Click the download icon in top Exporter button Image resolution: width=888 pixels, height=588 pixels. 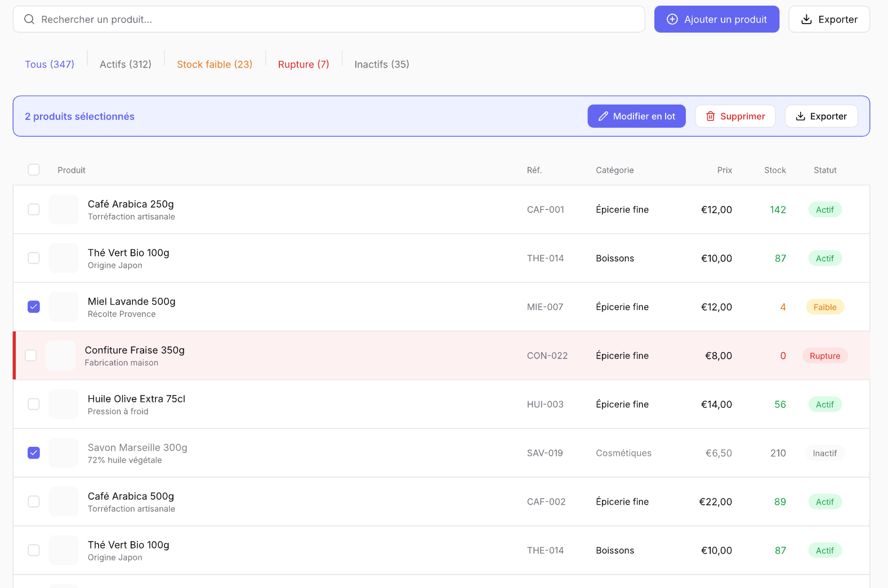click(x=806, y=20)
